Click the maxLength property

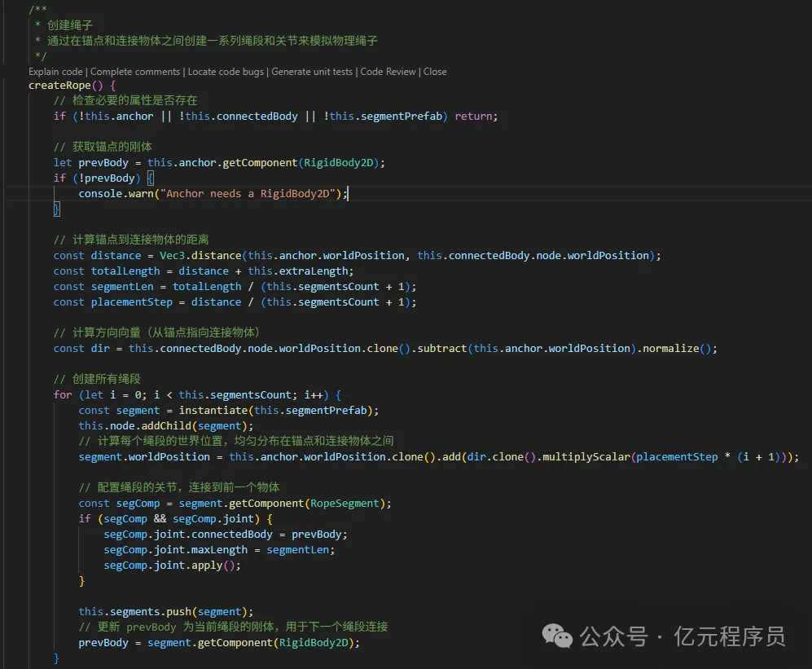pyautogui.click(x=219, y=550)
